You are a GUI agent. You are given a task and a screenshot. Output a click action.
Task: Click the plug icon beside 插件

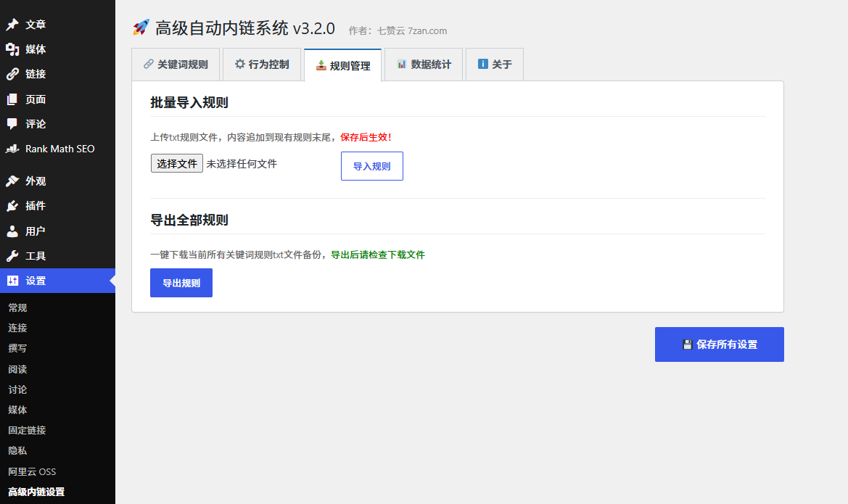point(12,206)
